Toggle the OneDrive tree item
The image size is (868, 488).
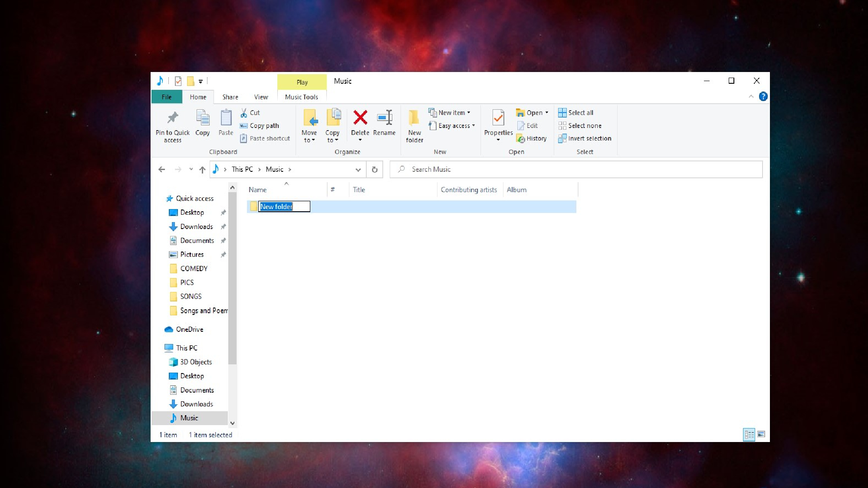189,329
